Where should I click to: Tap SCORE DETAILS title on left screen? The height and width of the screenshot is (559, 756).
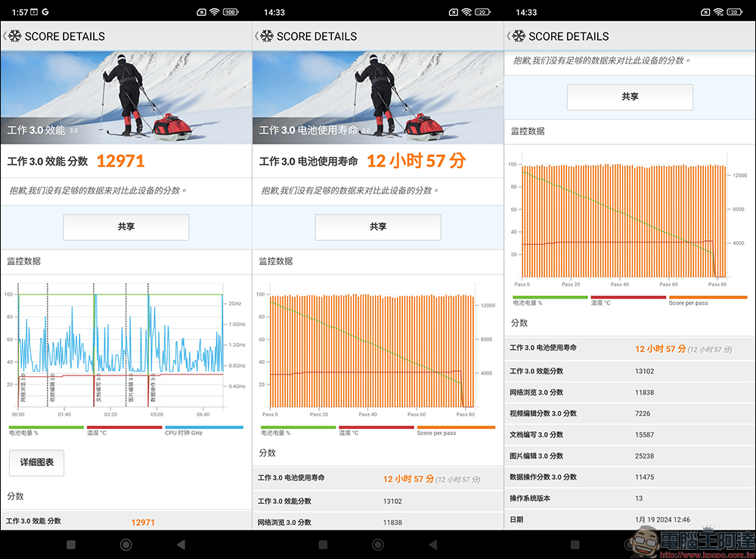[x=64, y=36]
